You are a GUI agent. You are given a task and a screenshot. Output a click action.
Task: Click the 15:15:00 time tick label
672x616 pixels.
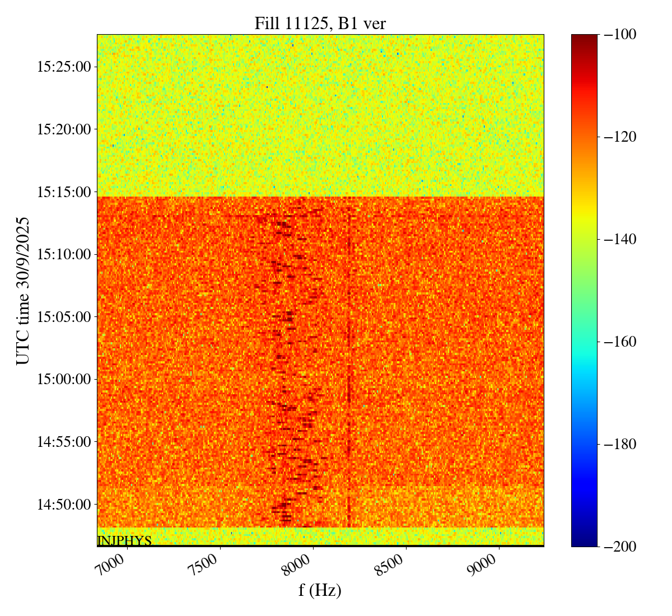64,192
